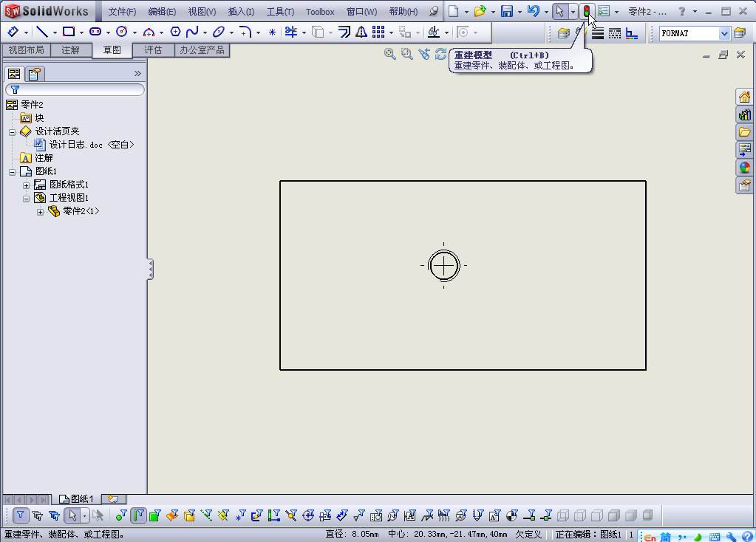The width and height of the screenshot is (756, 542).
Task: Open the Appearances color ball icon in task pane
Action: click(745, 168)
